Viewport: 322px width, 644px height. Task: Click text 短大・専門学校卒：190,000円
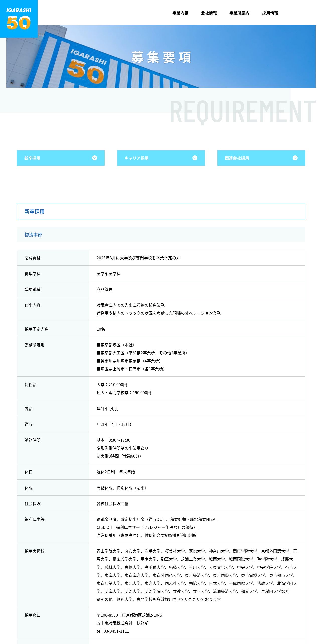pyautogui.click(x=124, y=393)
